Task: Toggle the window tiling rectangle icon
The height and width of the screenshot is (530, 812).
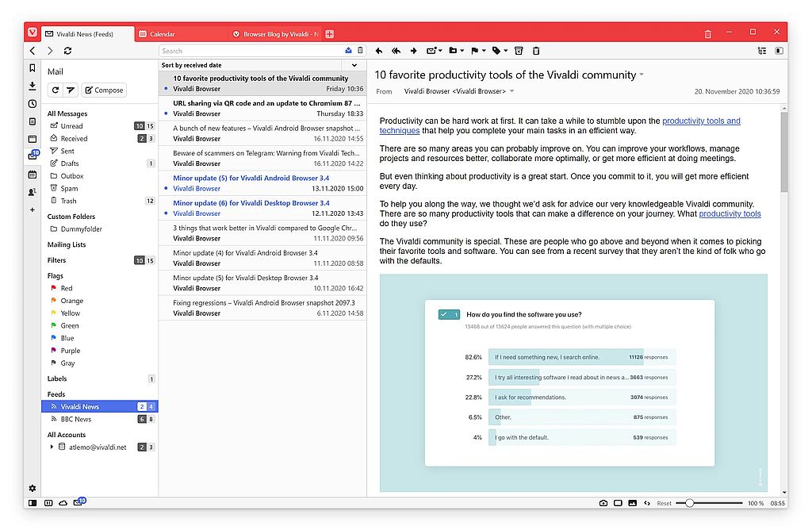Action: pos(618,503)
